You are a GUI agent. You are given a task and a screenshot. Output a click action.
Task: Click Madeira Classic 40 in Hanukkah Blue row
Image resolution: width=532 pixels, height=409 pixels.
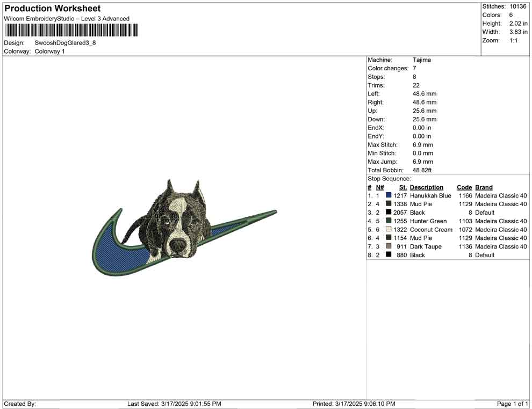click(501, 195)
